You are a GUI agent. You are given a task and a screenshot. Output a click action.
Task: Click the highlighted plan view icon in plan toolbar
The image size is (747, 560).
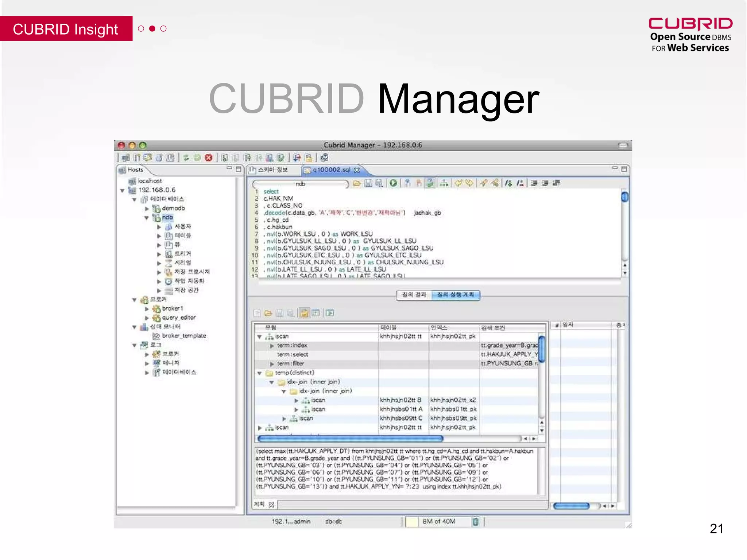coord(304,313)
